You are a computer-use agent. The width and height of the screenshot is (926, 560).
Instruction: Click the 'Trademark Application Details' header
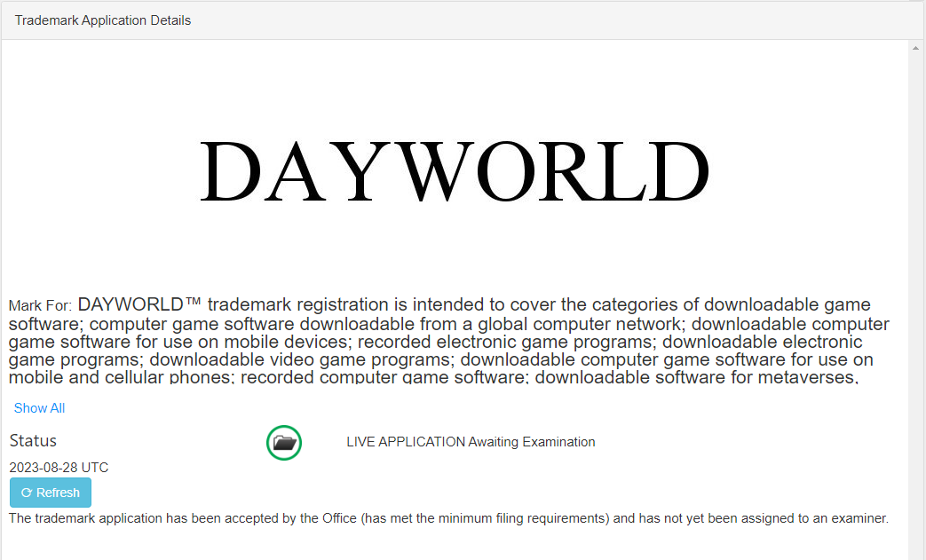[x=103, y=20]
